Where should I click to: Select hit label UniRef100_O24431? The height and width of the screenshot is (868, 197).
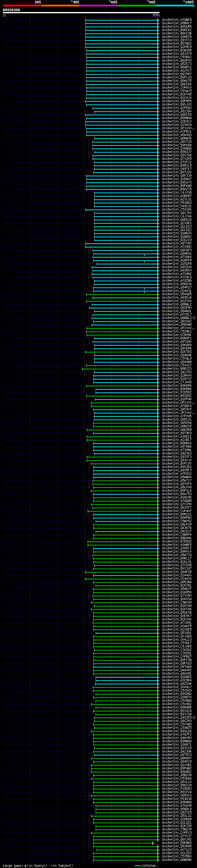pos(176,291)
